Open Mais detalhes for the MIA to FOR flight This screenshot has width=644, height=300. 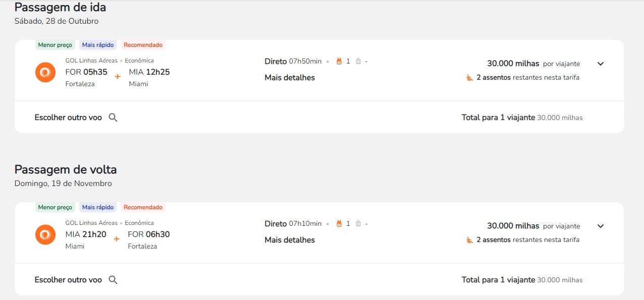pos(290,240)
